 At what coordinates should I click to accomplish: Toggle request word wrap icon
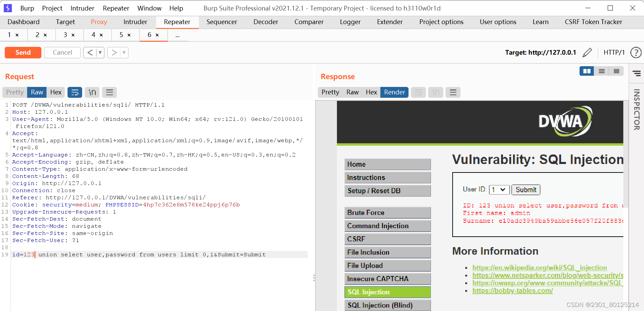(75, 92)
